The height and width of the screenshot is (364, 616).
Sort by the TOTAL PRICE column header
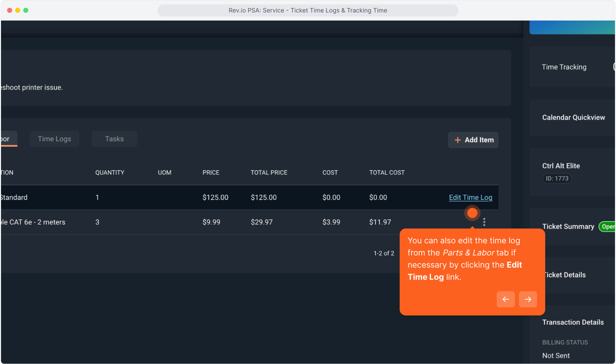coord(269,173)
